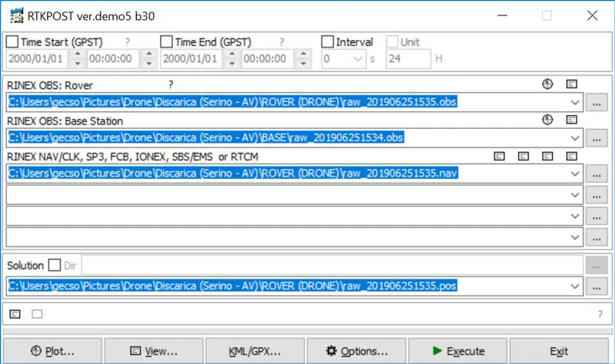615x364 pixels.
Task: Click the Time Start date field 2000/01/01
Action: (x=38, y=59)
